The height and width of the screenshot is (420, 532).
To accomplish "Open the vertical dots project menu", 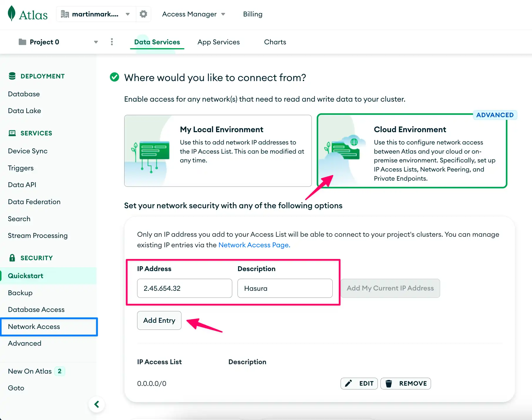I will pos(112,42).
